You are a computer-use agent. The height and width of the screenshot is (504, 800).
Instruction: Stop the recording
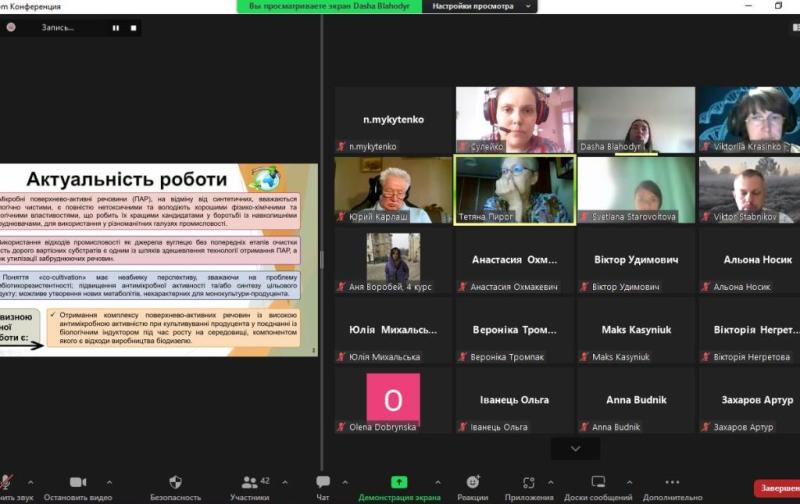click(133, 28)
